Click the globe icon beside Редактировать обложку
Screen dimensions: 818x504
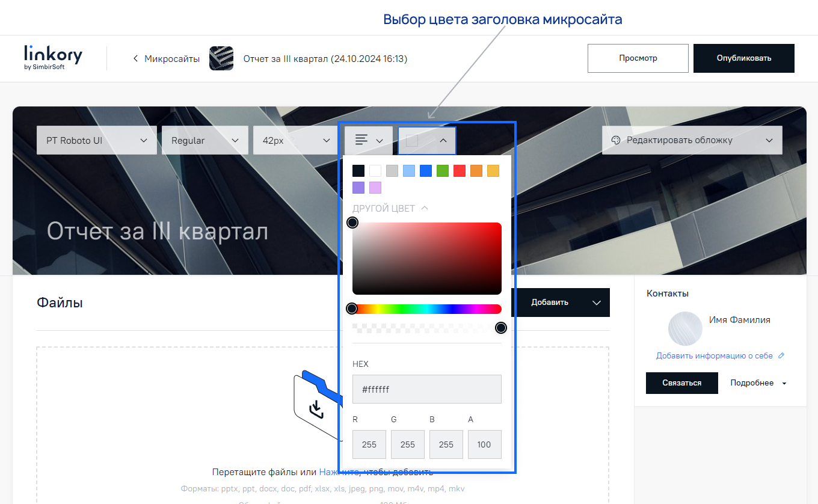(617, 140)
